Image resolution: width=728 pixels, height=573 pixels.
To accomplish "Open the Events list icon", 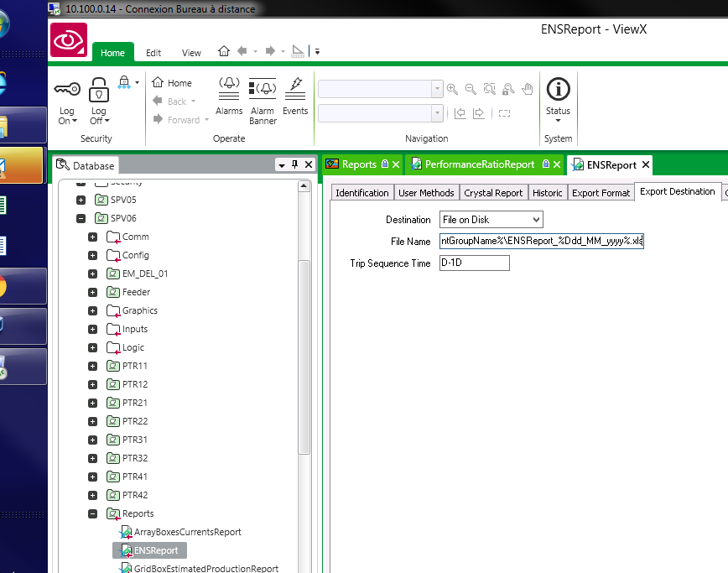I will (x=294, y=88).
